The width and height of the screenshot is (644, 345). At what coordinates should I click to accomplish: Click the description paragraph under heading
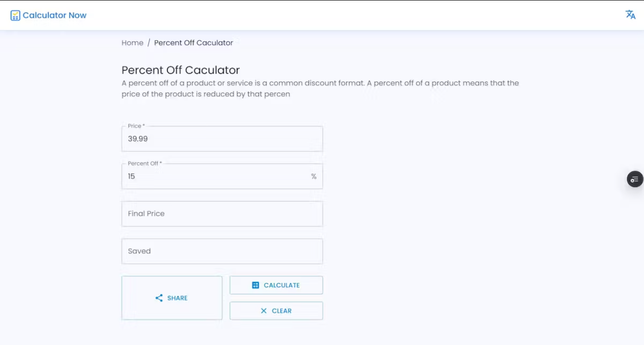(320, 89)
